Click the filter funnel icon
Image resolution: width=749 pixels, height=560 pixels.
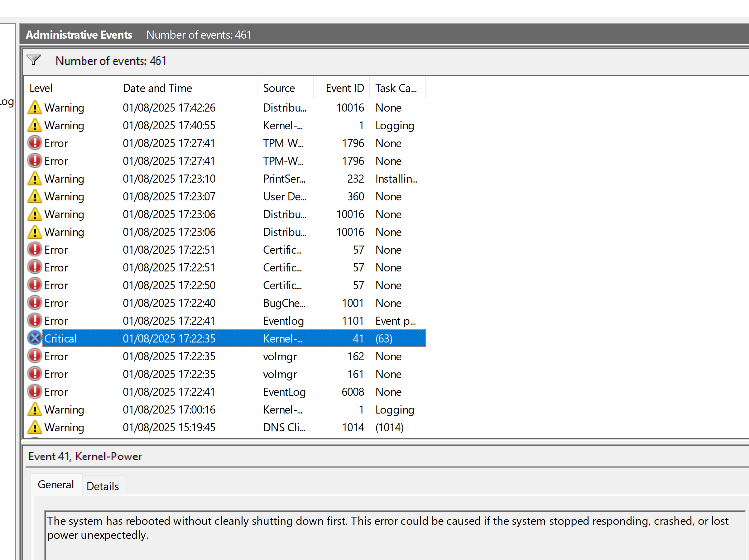34,60
